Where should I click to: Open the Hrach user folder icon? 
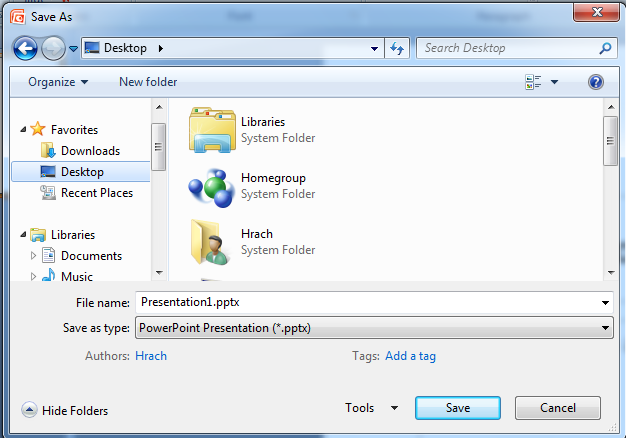click(x=211, y=241)
